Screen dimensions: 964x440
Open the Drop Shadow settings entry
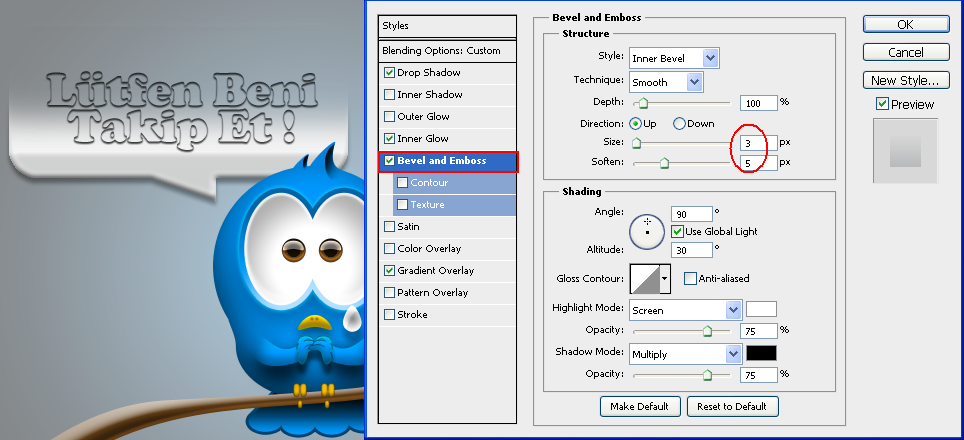(x=429, y=73)
